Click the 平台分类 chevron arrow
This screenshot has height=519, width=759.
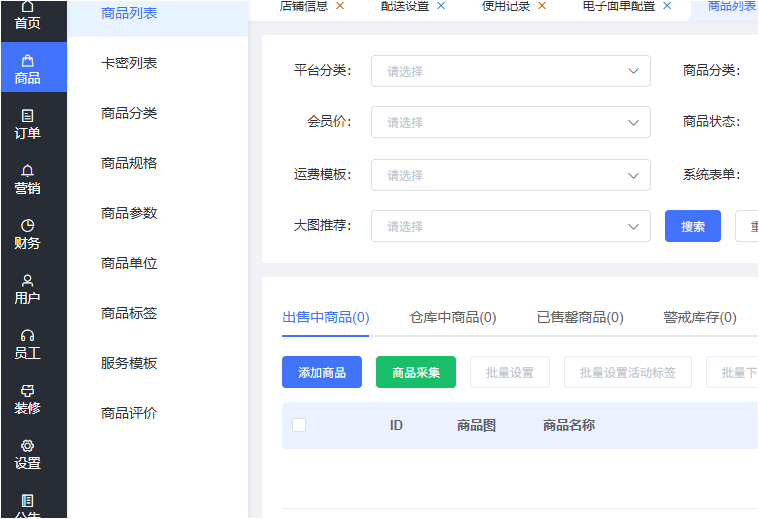pyautogui.click(x=633, y=71)
